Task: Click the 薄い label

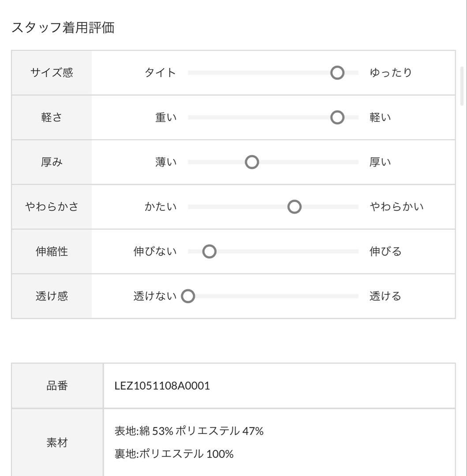Action: (x=166, y=162)
